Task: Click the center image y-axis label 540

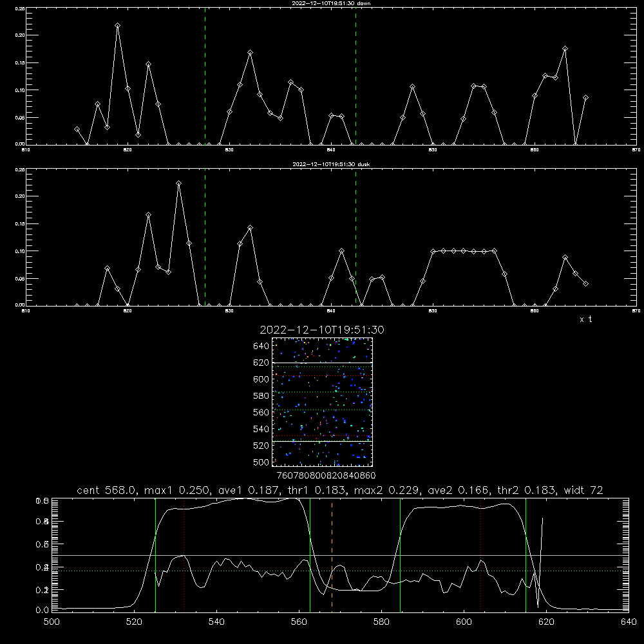Action: tap(261, 429)
